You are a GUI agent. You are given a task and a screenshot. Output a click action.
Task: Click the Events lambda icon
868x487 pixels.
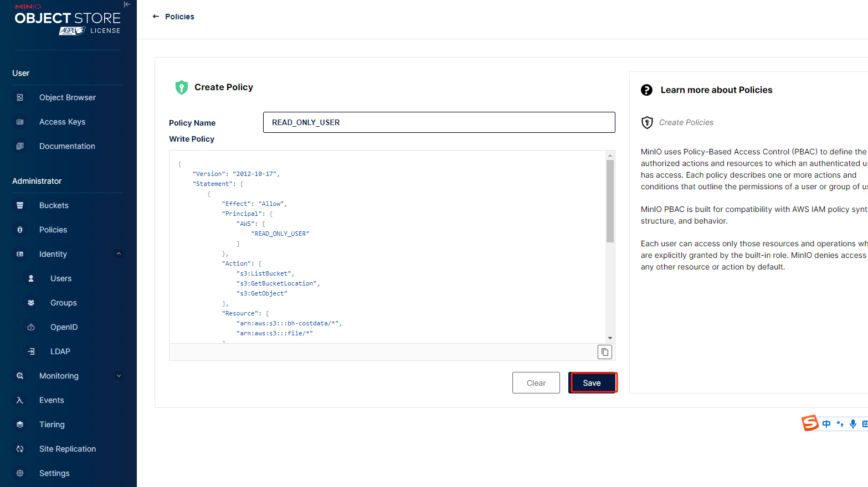pyautogui.click(x=20, y=400)
